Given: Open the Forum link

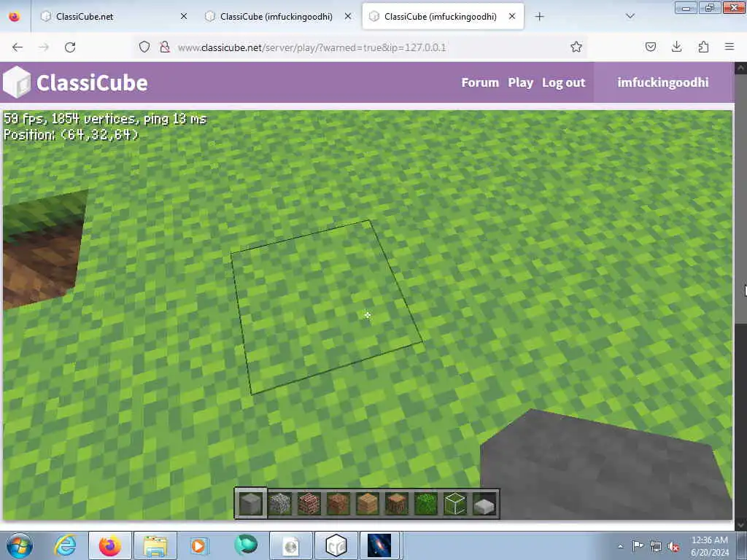Looking at the screenshot, I should (x=480, y=82).
